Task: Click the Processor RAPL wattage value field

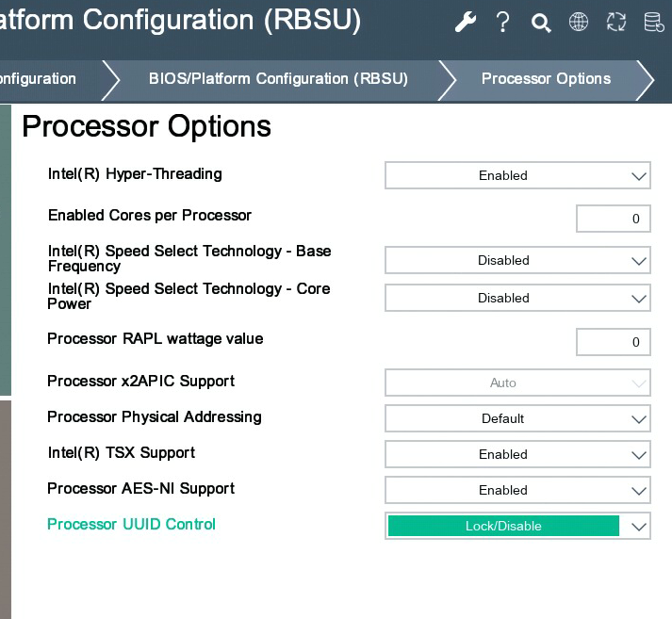Action: click(613, 341)
